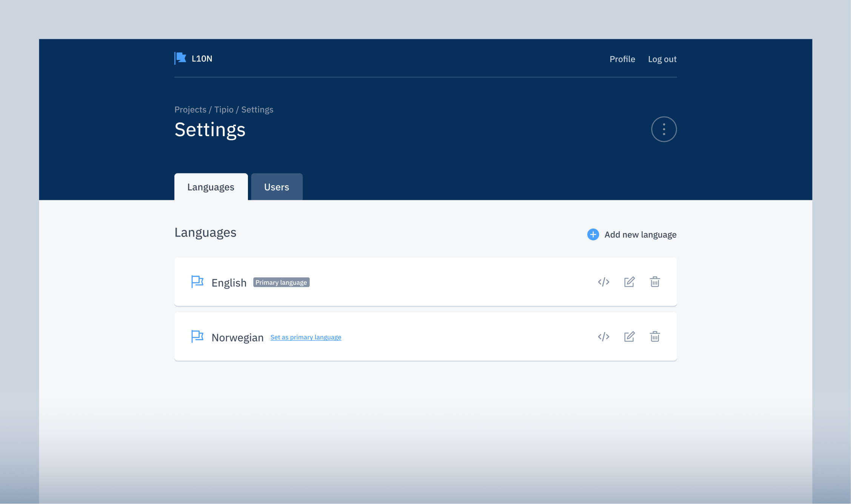Screen dimensions: 851x504
Task: Open code view for Norwegian
Action: click(603, 337)
